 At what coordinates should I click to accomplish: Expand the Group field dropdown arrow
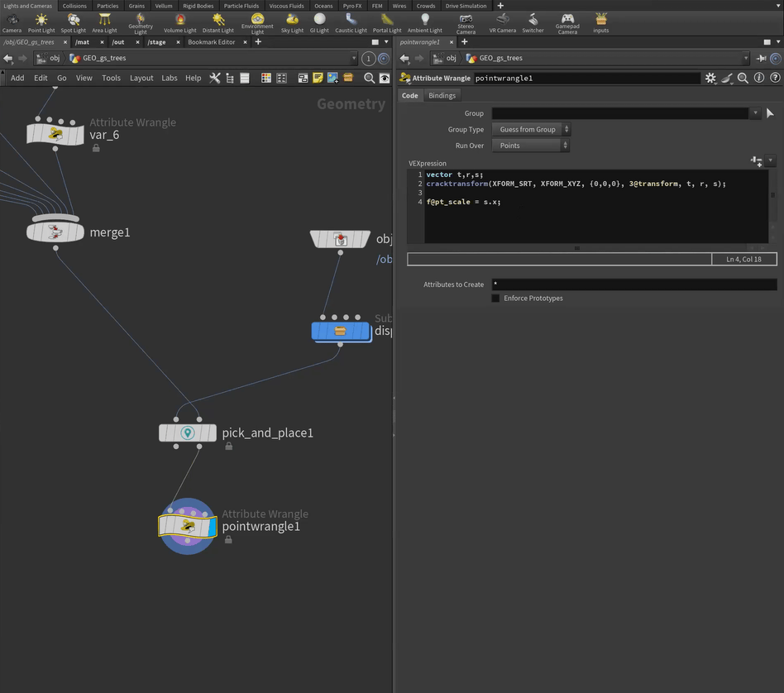point(754,113)
